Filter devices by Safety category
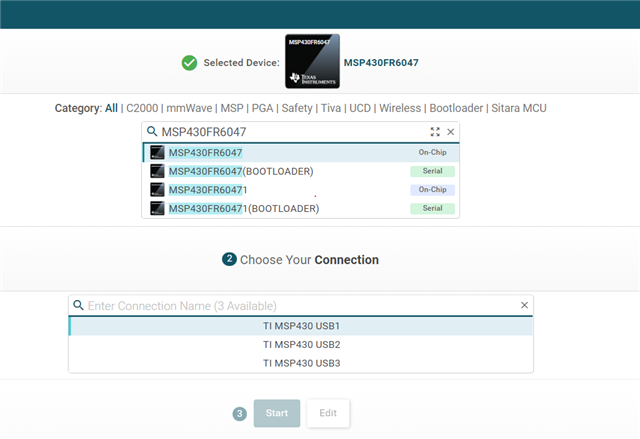 click(x=297, y=108)
